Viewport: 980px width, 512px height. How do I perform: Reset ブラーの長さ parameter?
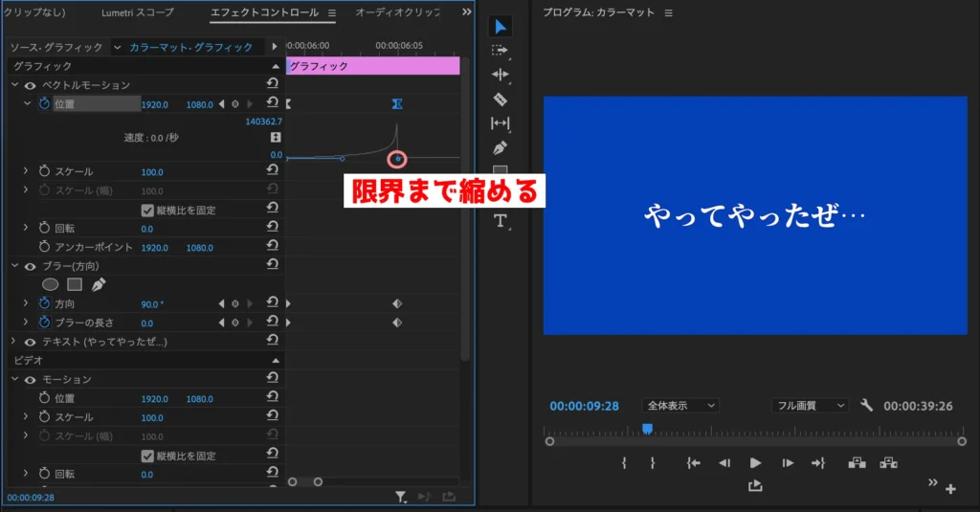click(273, 322)
